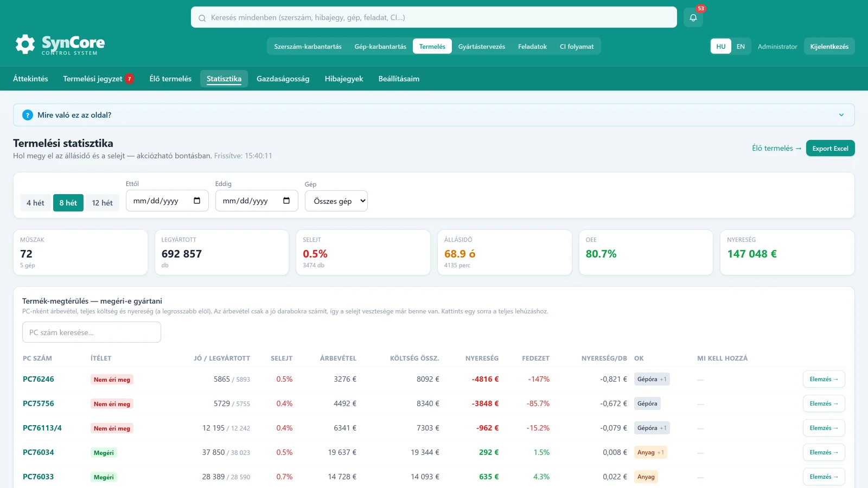
Task: Click the -4816 € profit value
Action: pos(485,379)
